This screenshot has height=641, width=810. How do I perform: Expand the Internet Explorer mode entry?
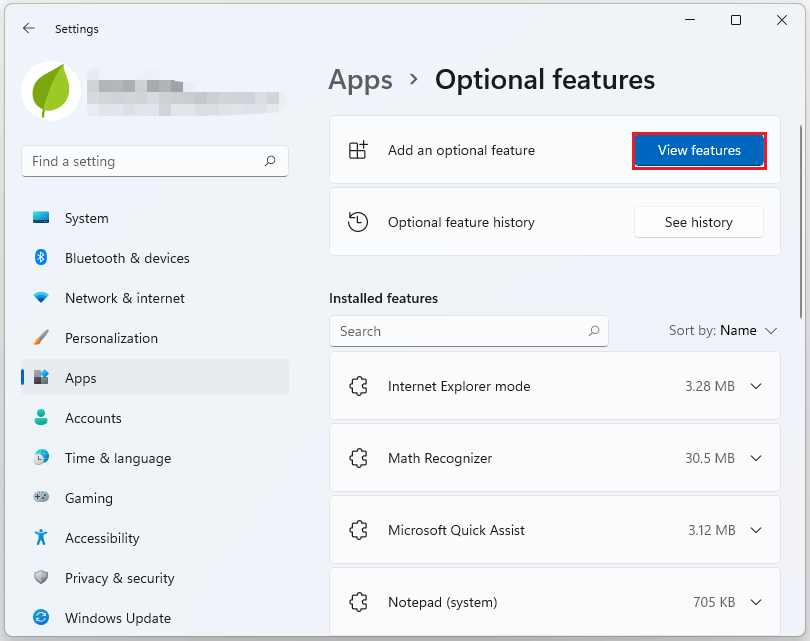756,386
